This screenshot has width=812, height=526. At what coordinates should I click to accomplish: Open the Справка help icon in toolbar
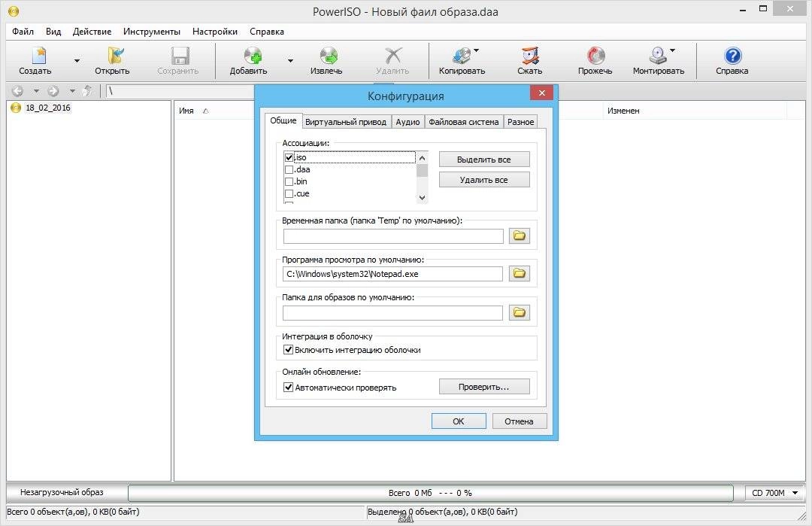(x=732, y=56)
